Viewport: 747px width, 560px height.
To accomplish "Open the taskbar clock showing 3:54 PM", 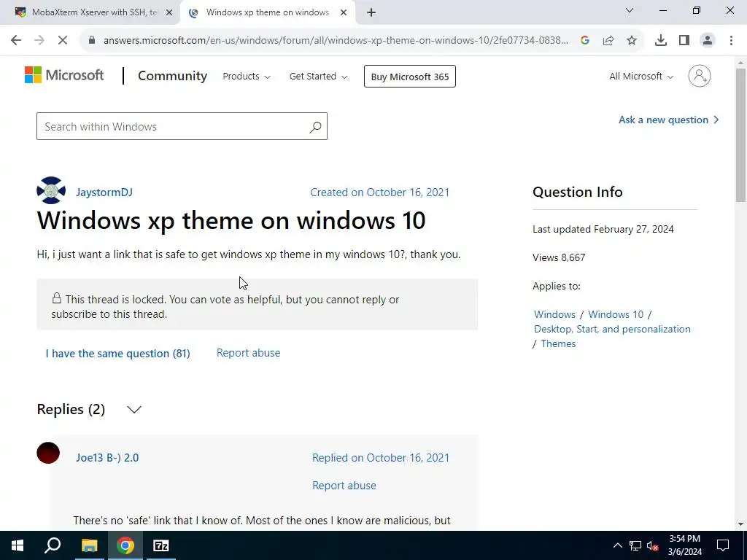I will [684, 545].
